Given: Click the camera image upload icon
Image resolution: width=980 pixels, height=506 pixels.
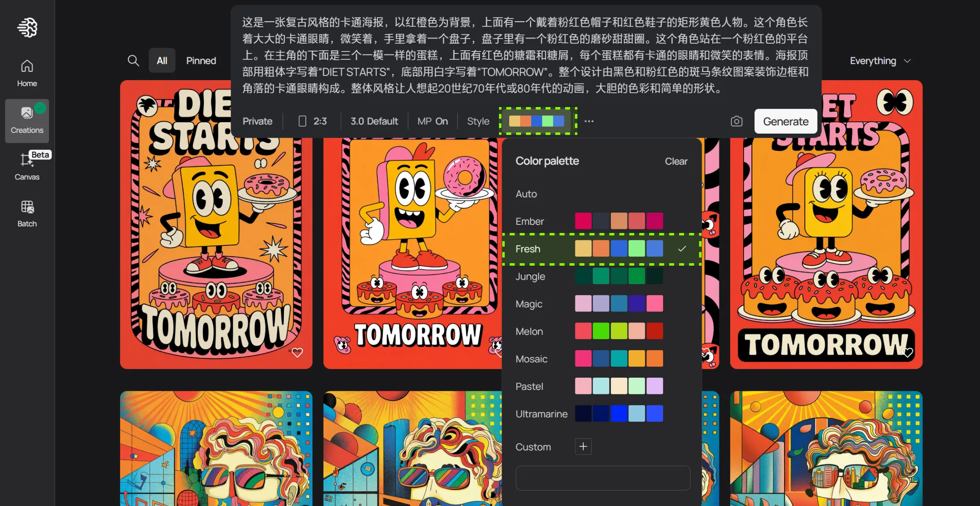Looking at the screenshot, I should pos(736,121).
